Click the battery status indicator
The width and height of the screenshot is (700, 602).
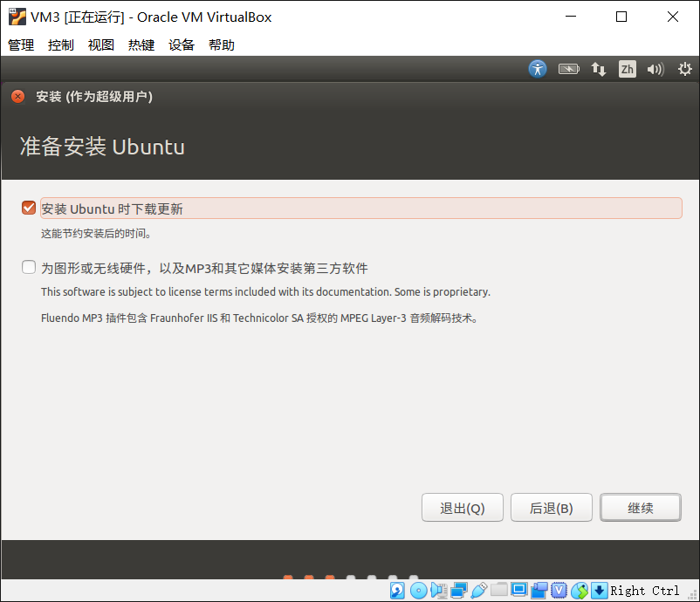[569, 69]
